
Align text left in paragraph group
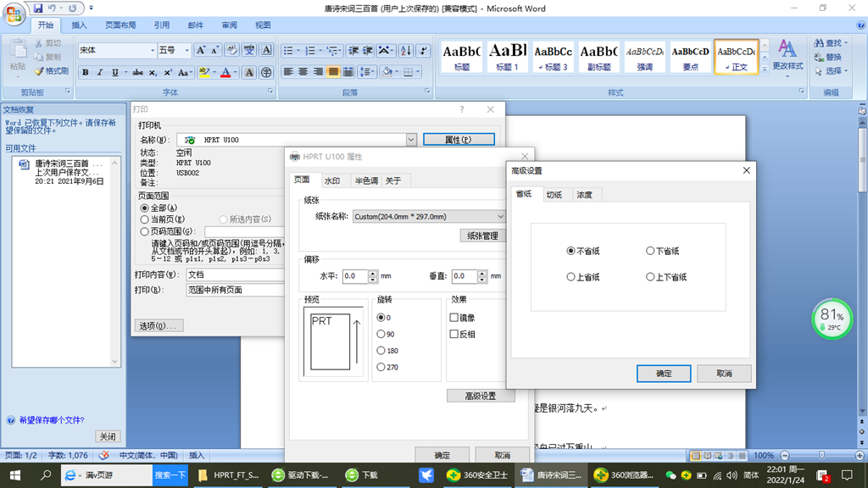[x=288, y=72]
